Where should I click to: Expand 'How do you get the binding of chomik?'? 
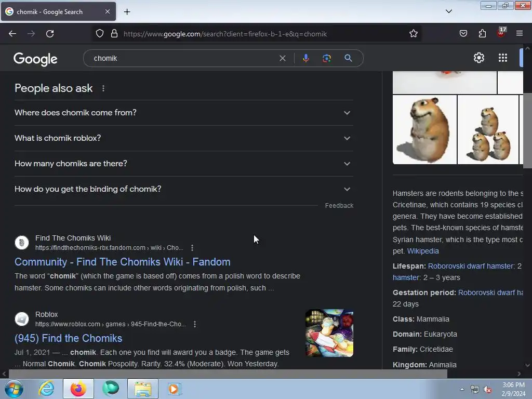coord(183,189)
